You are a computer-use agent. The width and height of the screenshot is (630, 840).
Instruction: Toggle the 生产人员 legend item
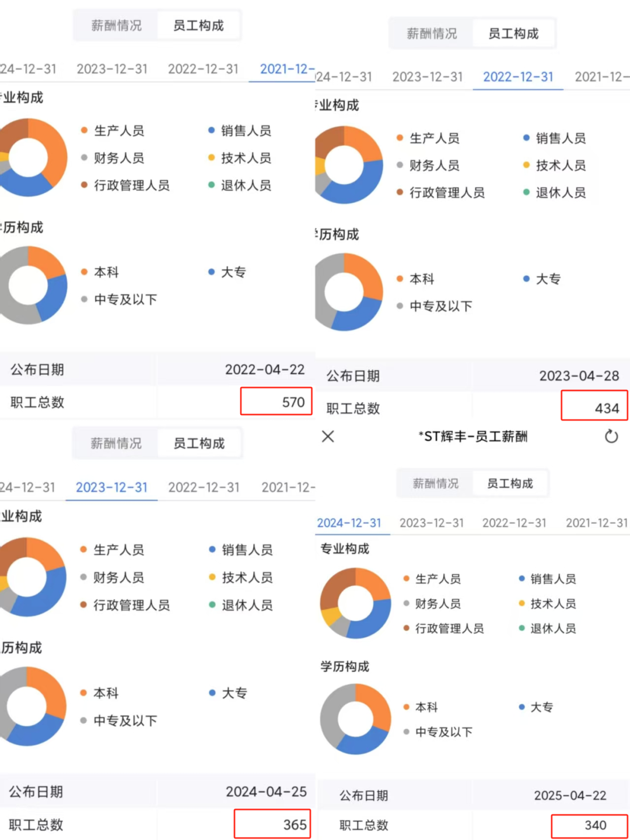click(438, 579)
